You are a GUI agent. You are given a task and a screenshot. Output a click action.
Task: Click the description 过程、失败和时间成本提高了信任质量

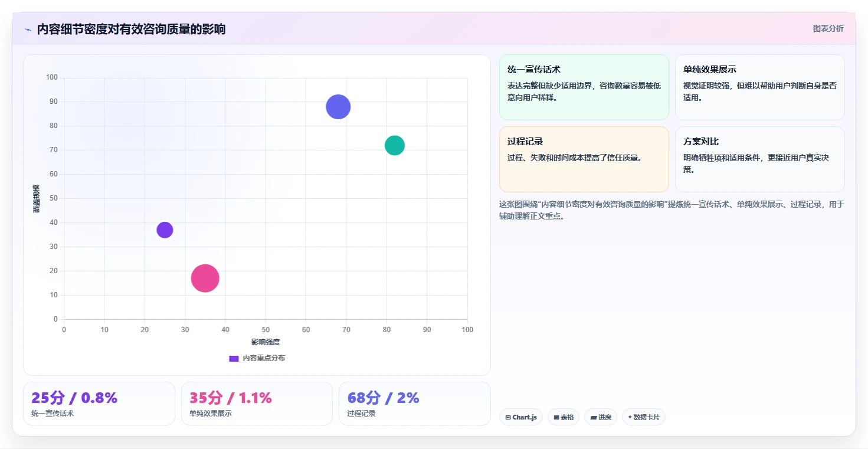pos(575,158)
